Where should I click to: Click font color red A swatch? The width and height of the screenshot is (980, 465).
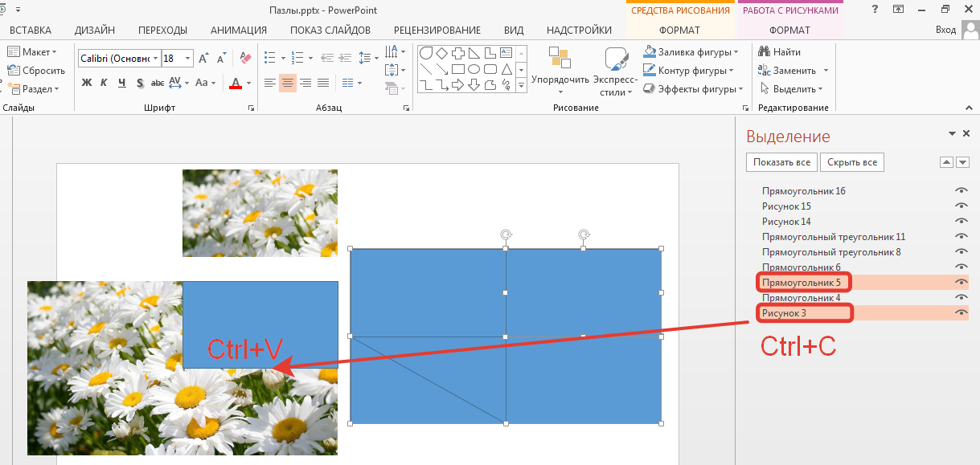click(236, 83)
